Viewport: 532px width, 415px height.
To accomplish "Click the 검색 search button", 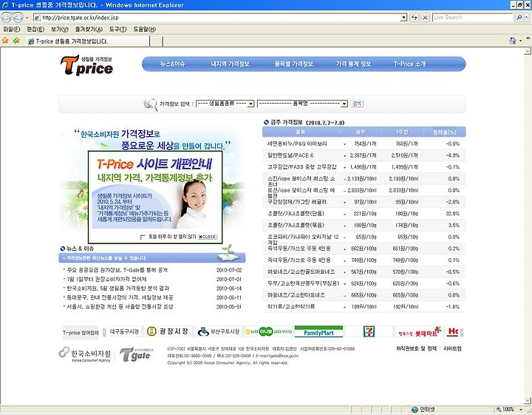I will 357,104.
